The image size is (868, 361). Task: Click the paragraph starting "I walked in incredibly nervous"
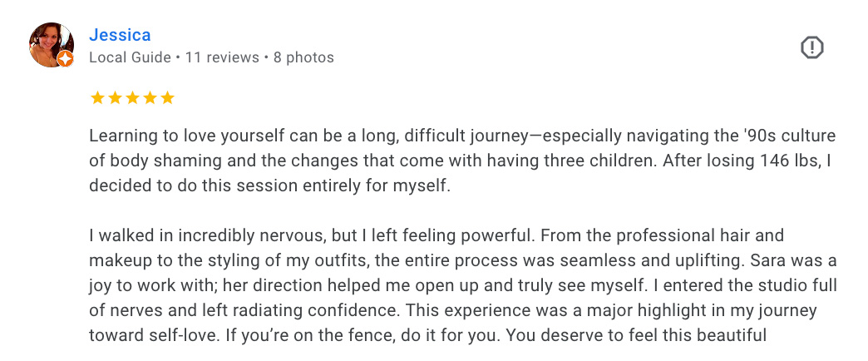461,286
